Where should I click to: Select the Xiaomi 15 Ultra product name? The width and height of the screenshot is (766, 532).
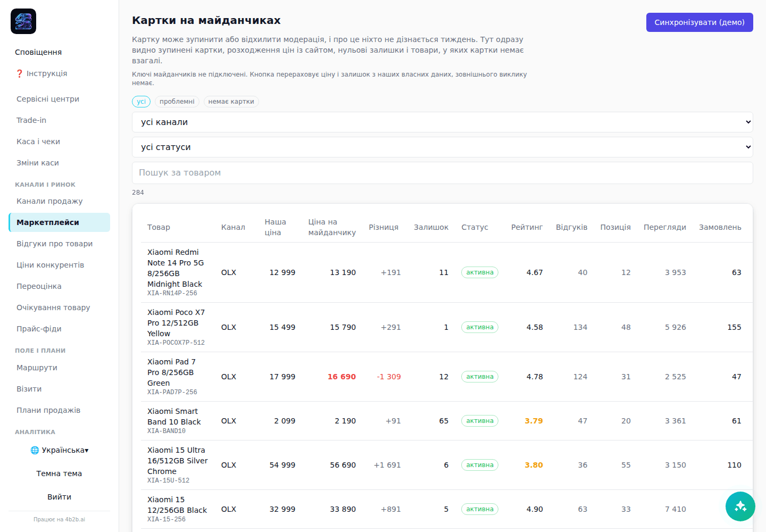pyautogui.click(x=178, y=461)
